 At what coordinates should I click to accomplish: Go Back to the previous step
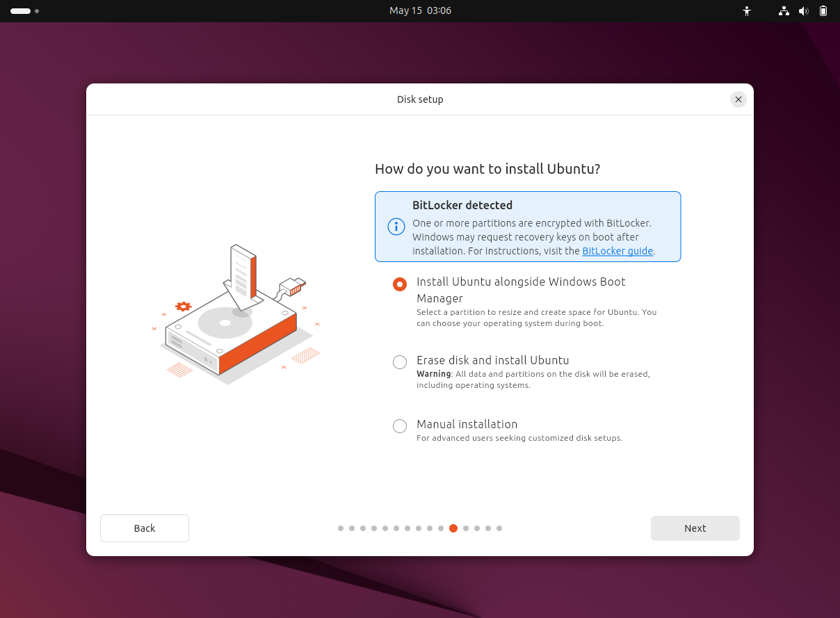click(x=145, y=528)
